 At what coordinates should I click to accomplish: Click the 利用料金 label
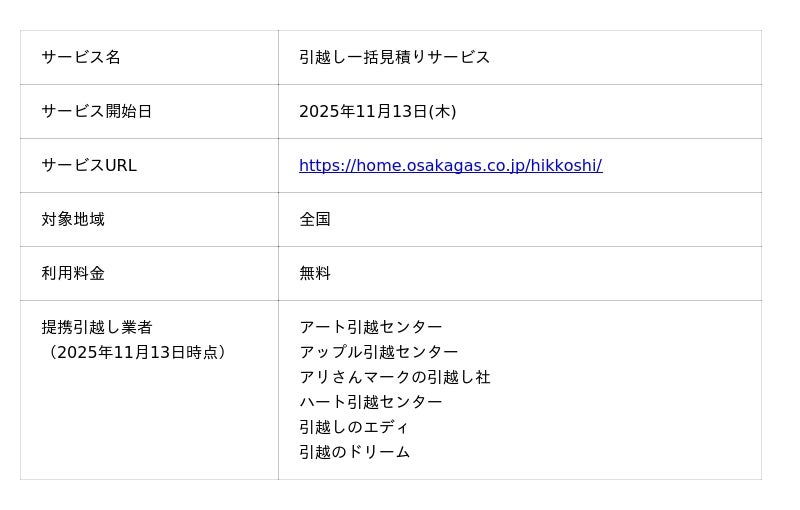[73, 274]
